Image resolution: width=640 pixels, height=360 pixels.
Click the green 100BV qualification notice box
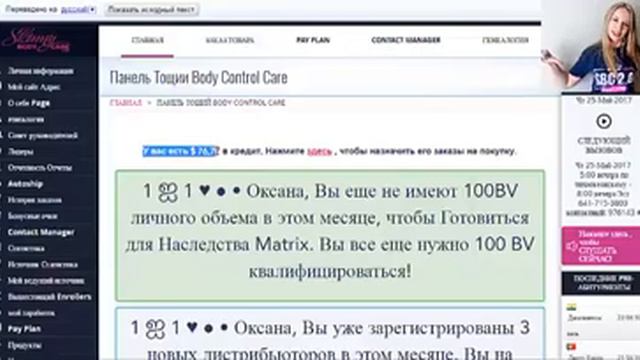tap(330, 236)
